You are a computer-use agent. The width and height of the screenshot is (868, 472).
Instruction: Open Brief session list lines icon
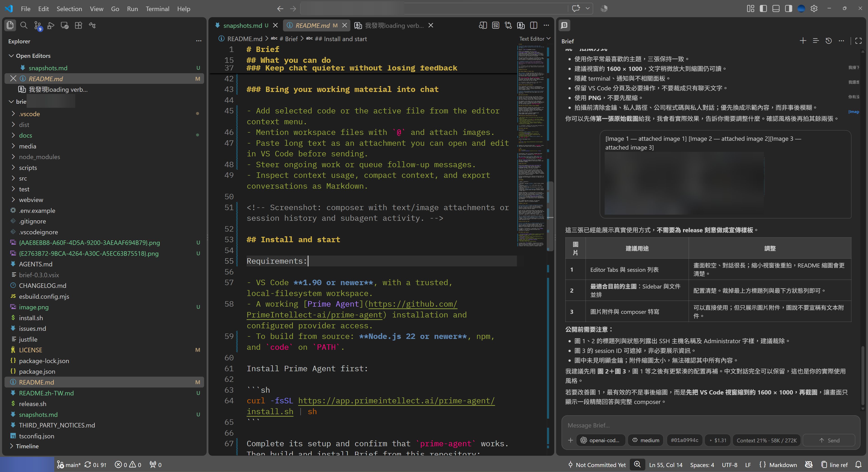tap(816, 41)
